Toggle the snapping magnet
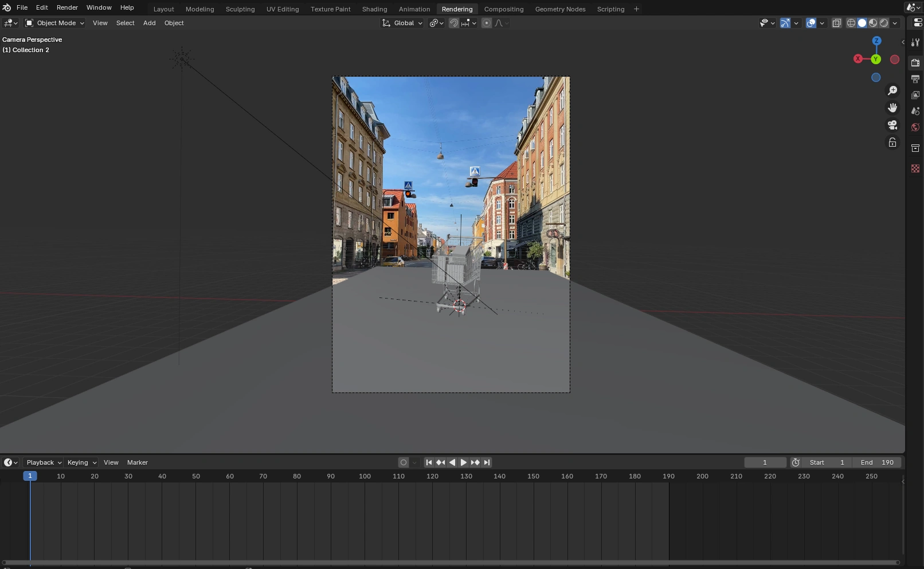 (x=454, y=23)
